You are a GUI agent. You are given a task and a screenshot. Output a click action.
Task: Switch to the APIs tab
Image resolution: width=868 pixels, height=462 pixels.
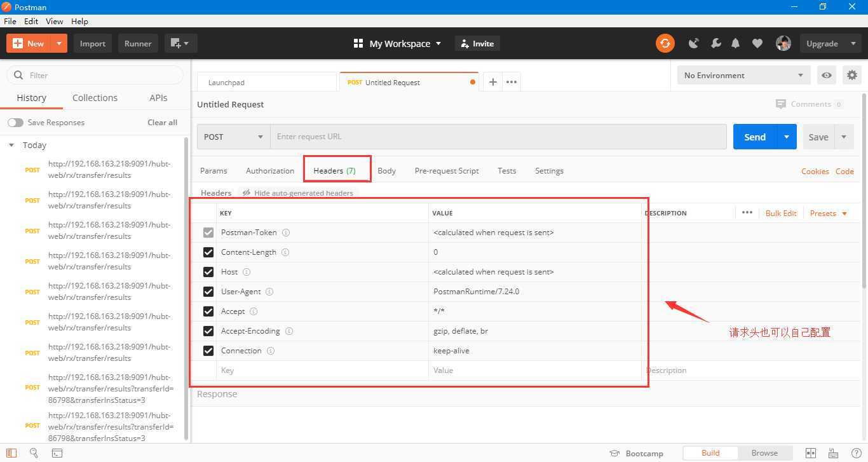(158, 98)
